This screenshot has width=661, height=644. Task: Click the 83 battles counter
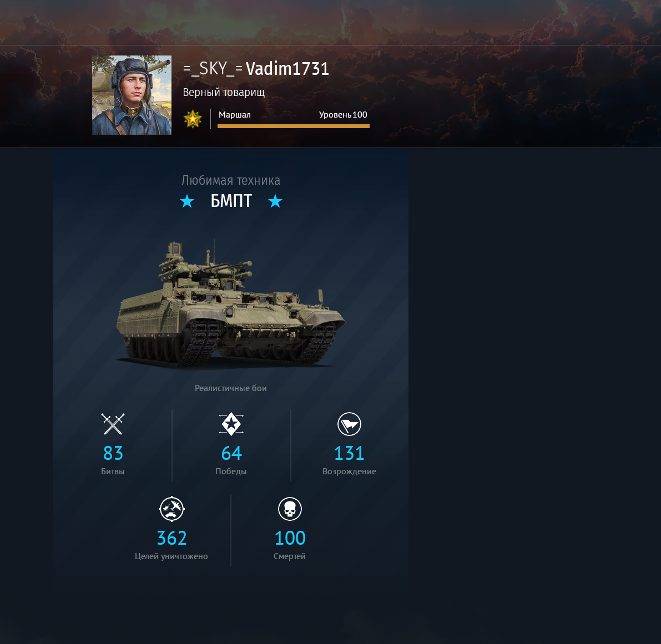click(x=113, y=453)
